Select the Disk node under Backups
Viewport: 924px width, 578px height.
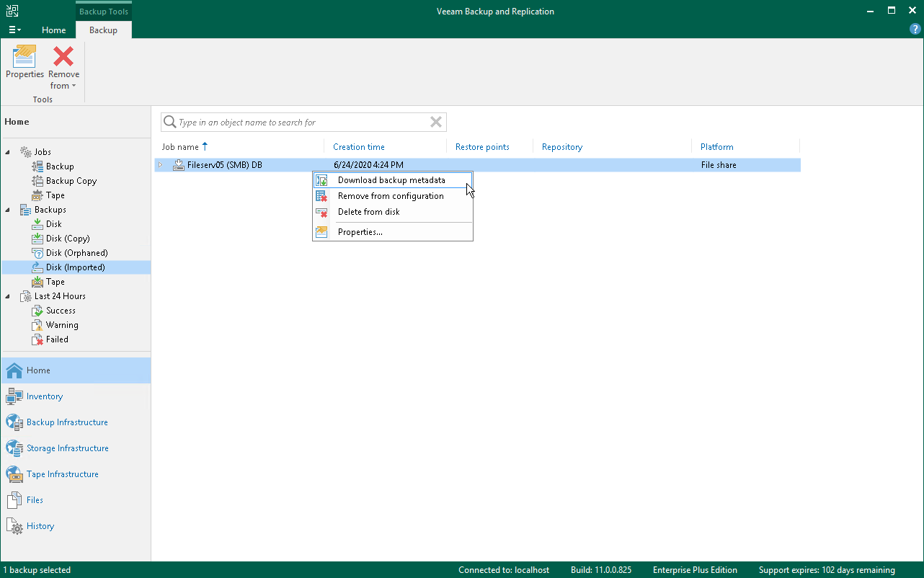click(x=54, y=223)
